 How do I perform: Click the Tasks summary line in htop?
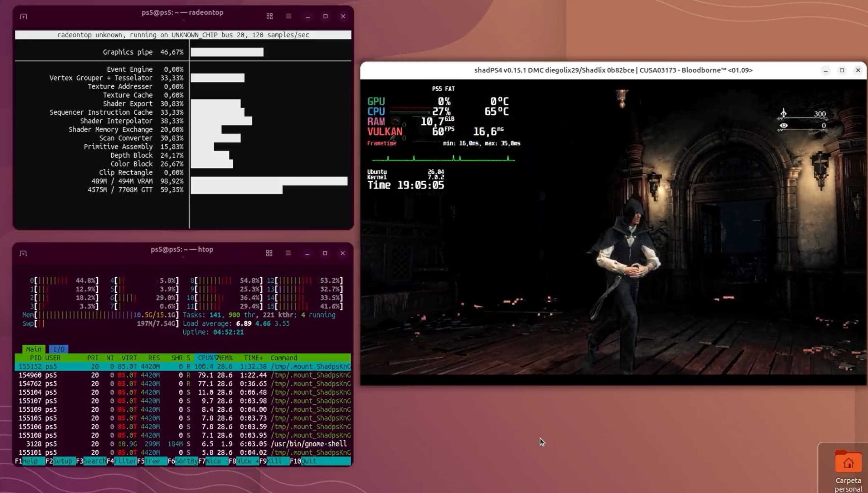pyautogui.click(x=259, y=315)
